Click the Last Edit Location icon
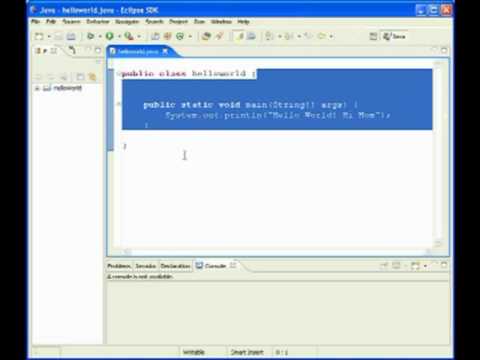Screen dimensions: 480x360 coord(309,36)
